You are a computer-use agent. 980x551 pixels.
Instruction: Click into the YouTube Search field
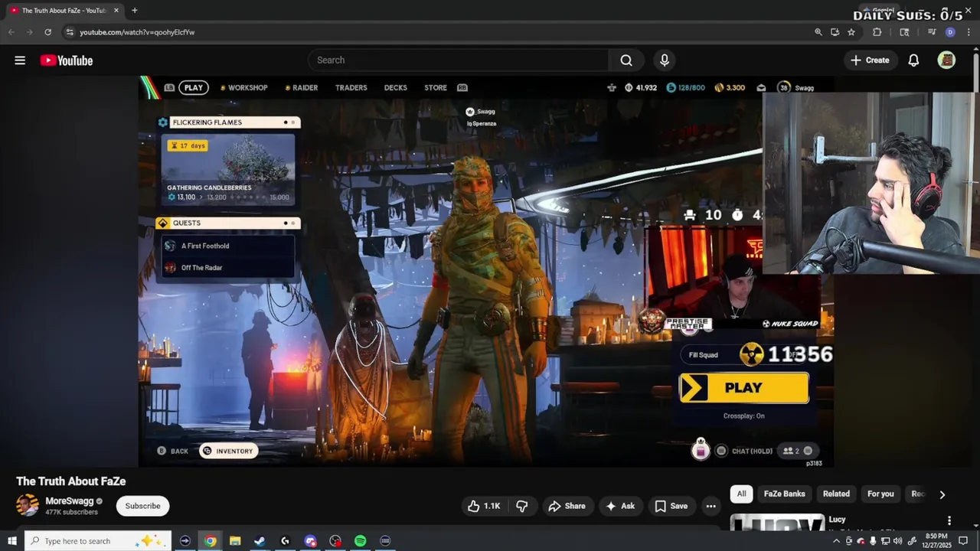[459, 60]
